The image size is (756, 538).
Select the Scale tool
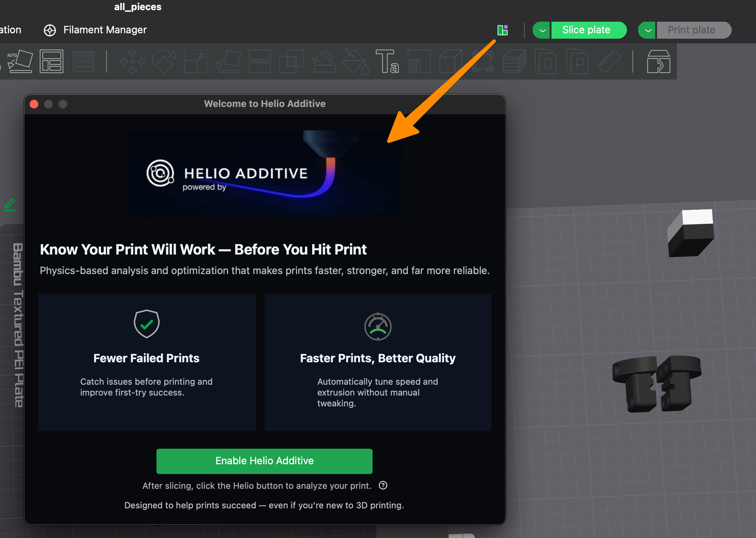[196, 61]
